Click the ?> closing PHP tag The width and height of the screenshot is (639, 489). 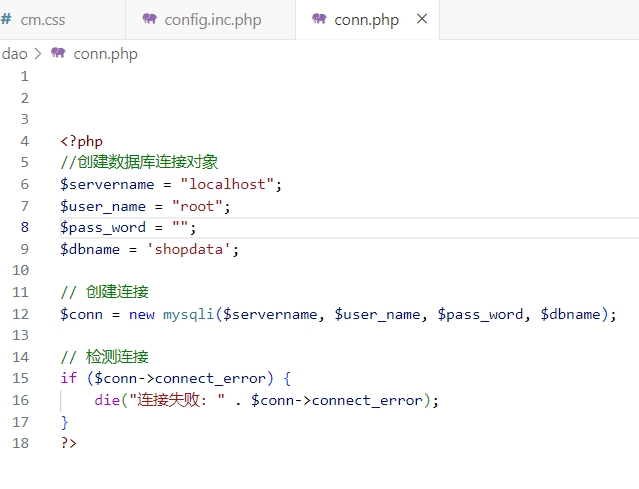[x=69, y=443]
